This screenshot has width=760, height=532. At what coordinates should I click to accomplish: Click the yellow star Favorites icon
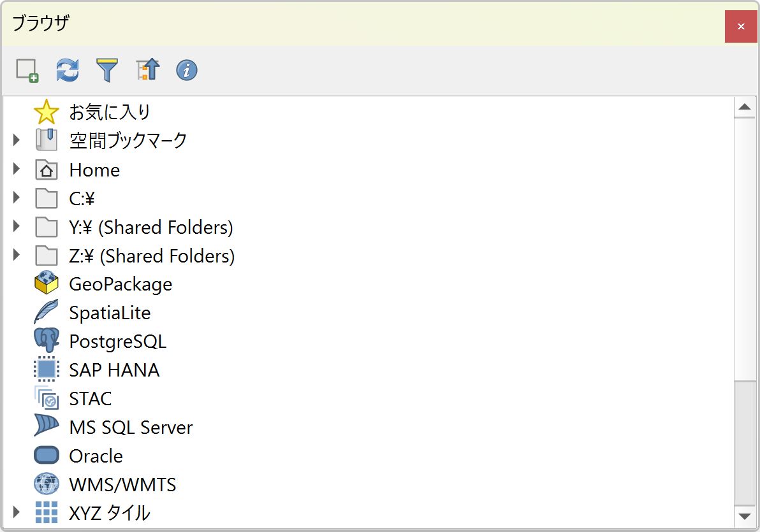47,112
